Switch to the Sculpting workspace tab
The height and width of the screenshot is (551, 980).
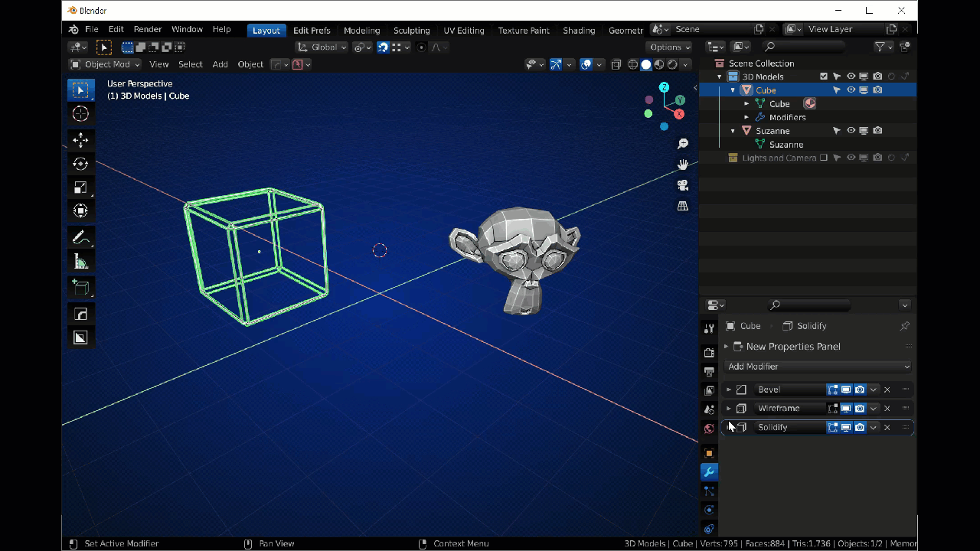tap(411, 31)
